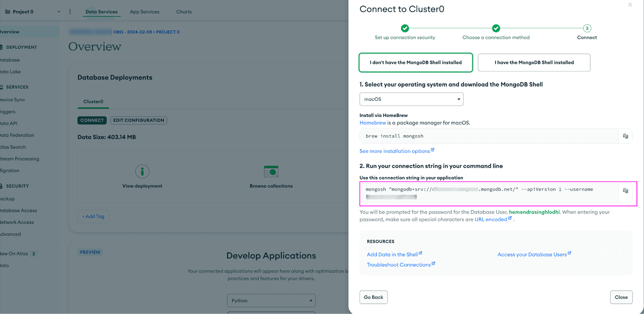Image resolution: width=644 pixels, height=314 pixels.
Task: Go to Choose a connection method step
Action: click(496, 29)
